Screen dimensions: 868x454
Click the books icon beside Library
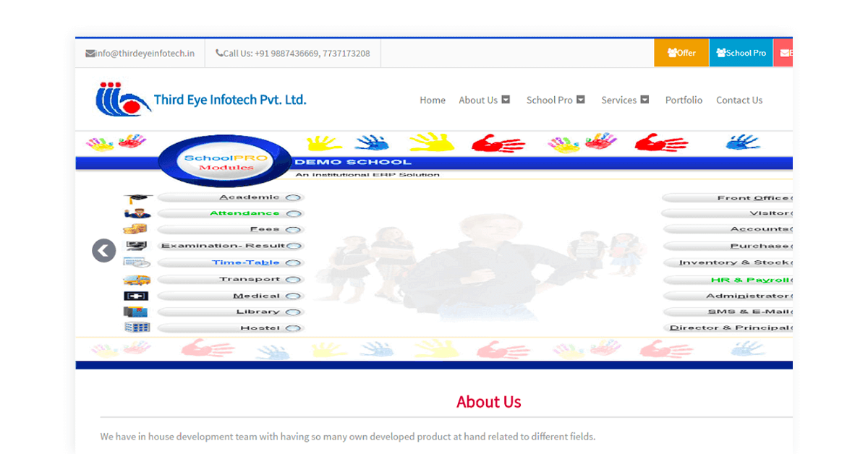tap(136, 312)
